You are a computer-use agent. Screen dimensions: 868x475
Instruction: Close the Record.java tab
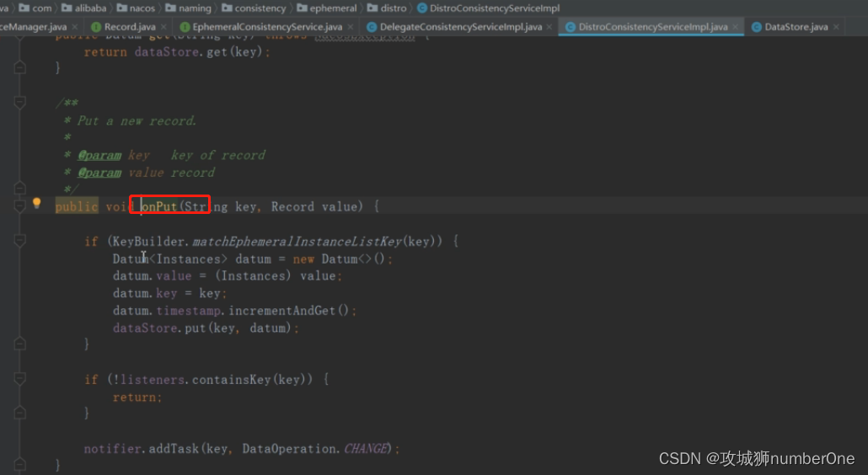pos(163,27)
